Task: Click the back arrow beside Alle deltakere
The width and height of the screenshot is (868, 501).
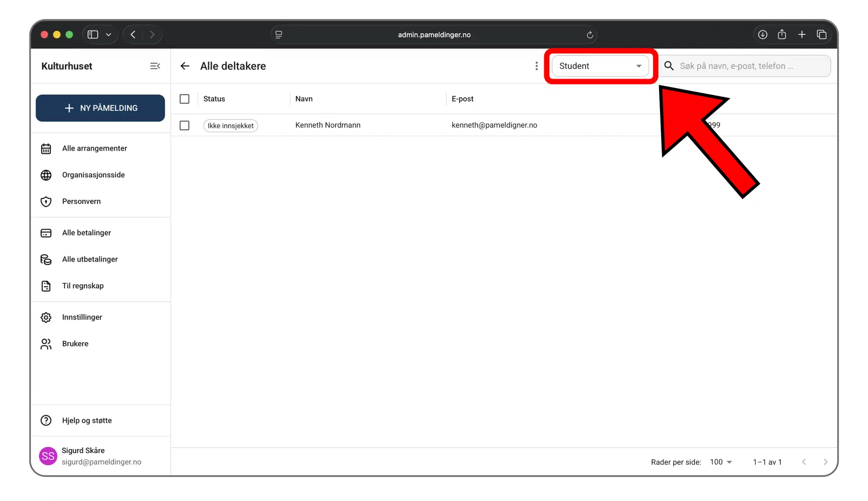Action: [x=184, y=66]
